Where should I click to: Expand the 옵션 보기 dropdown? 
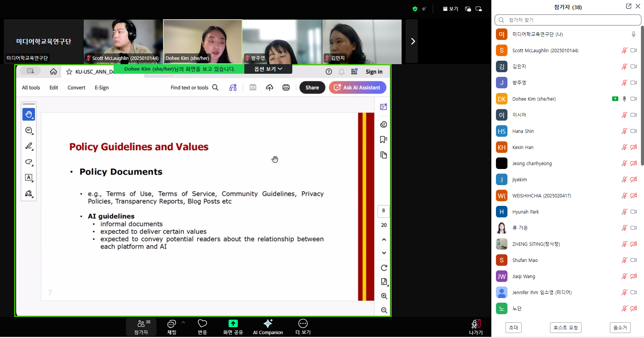(268, 69)
